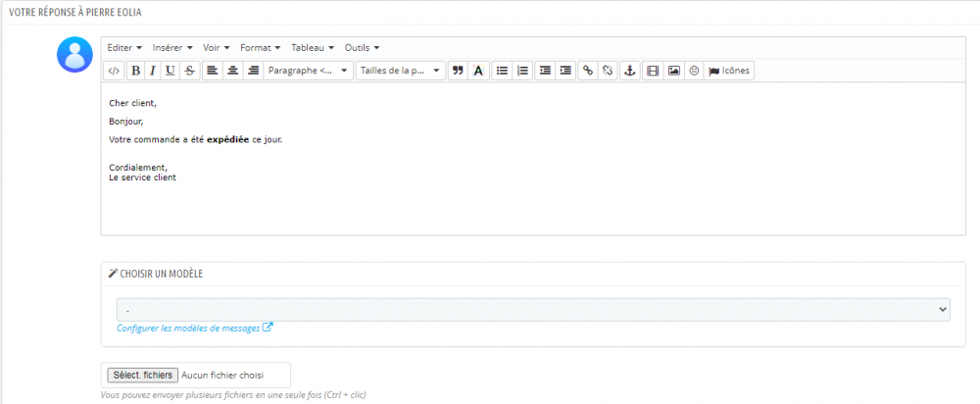Click the user avatar icon
980x404 pixels.
pyautogui.click(x=75, y=54)
